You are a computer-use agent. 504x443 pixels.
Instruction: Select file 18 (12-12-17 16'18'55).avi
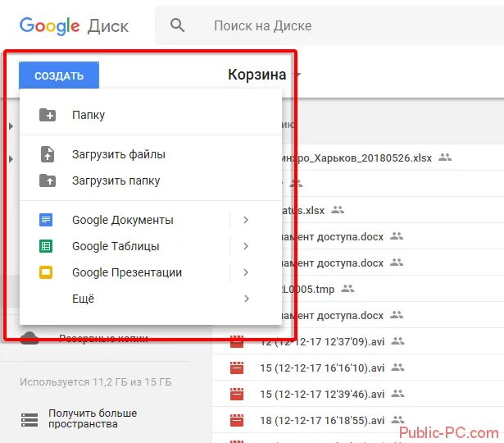pyautogui.click(x=358, y=421)
